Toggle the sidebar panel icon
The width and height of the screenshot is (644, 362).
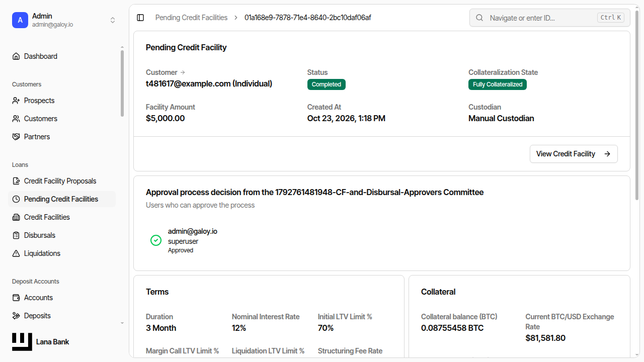click(x=140, y=18)
